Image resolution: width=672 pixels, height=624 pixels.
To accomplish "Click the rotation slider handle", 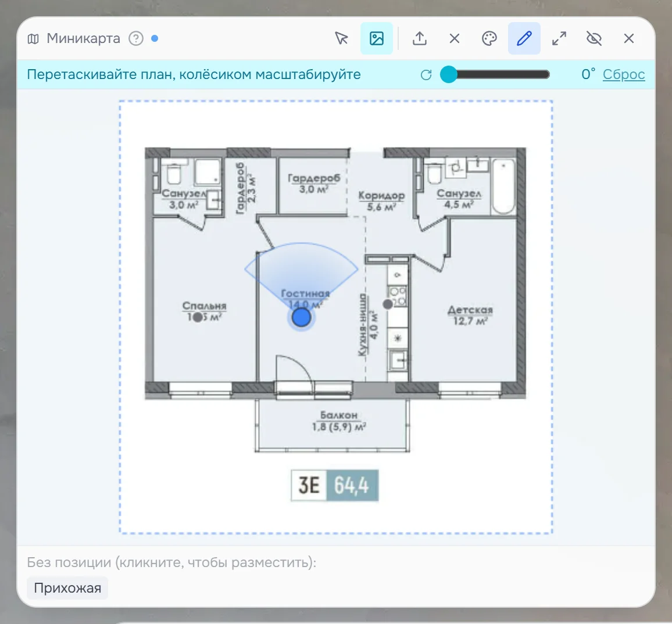I will pyautogui.click(x=449, y=74).
